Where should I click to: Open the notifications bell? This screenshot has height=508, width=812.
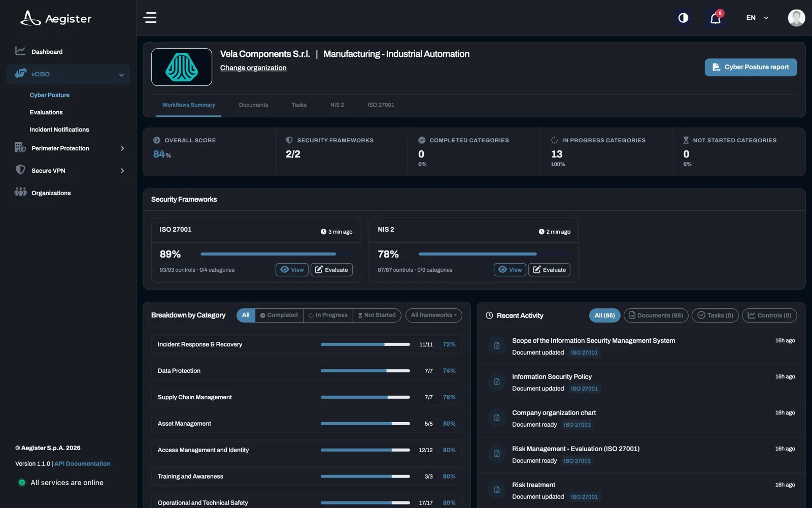click(x=716, y=18)
